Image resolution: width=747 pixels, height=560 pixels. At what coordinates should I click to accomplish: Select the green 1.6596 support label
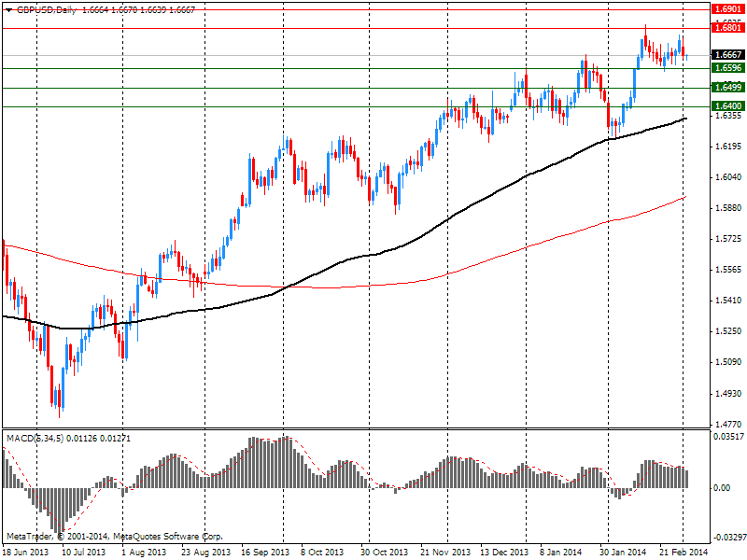tap(726, 68)
